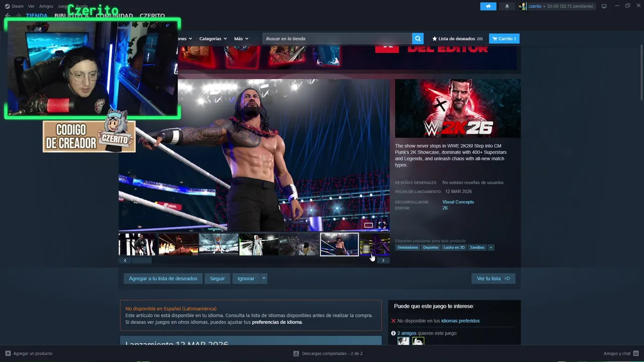The image size is (644, 362).
Task: Open the 2K publisher link
Action: (x=445, y=208)
